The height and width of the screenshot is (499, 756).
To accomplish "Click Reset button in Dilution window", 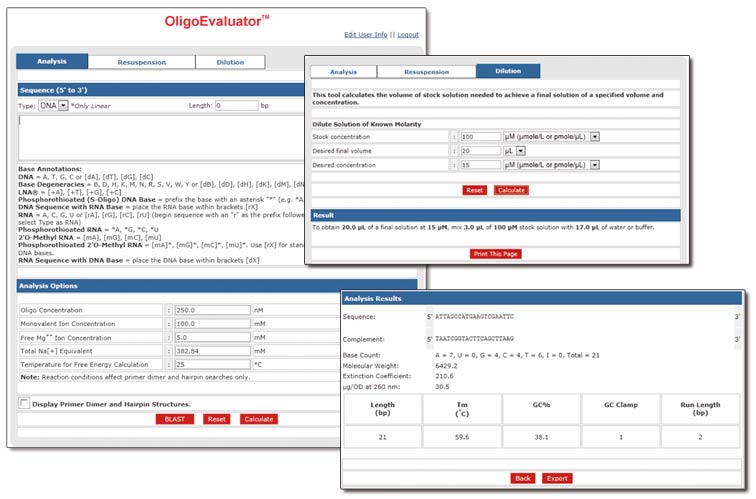I will [x=474, y=190].
